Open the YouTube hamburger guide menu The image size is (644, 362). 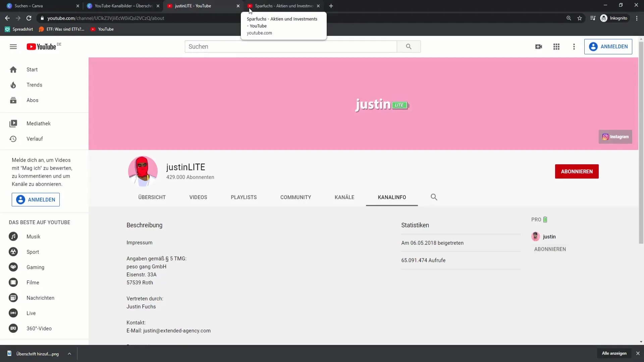coord(13,47)
